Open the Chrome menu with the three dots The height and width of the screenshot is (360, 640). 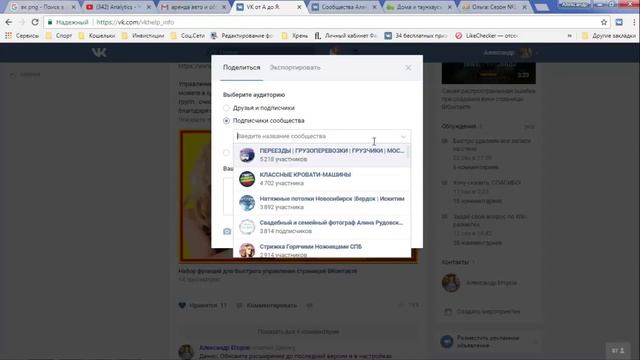pyautogui.click(x=634, y=22)
